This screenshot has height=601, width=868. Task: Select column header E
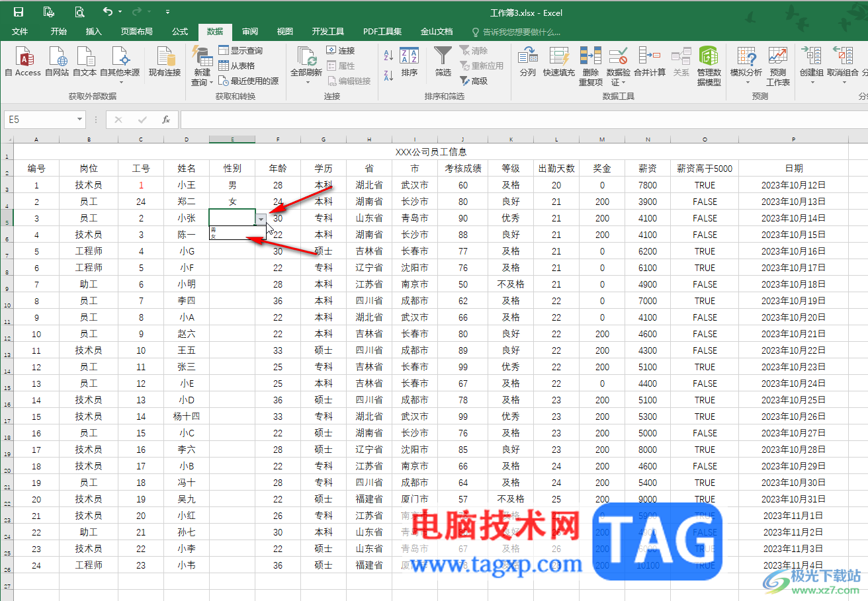pyautogui.click(x=232, y=140)
